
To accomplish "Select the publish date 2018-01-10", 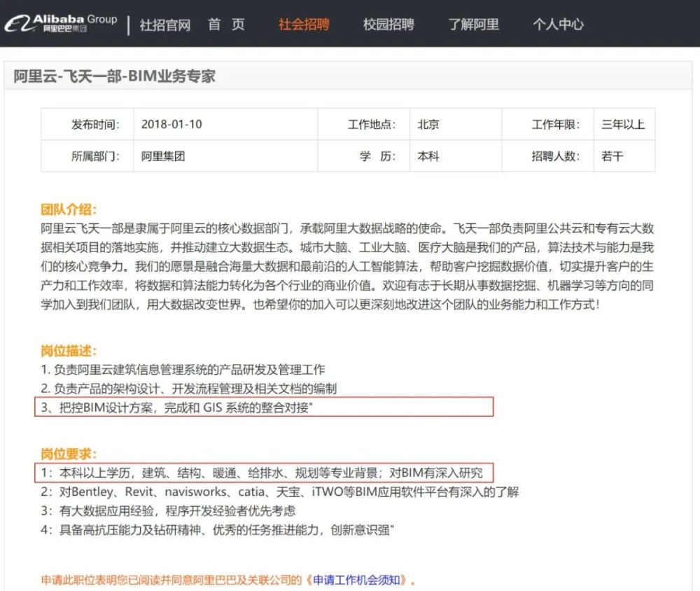I will (171, 124).
